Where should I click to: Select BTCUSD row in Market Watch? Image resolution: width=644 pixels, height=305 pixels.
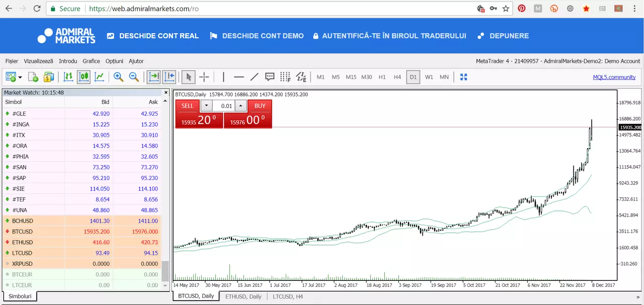82,232
